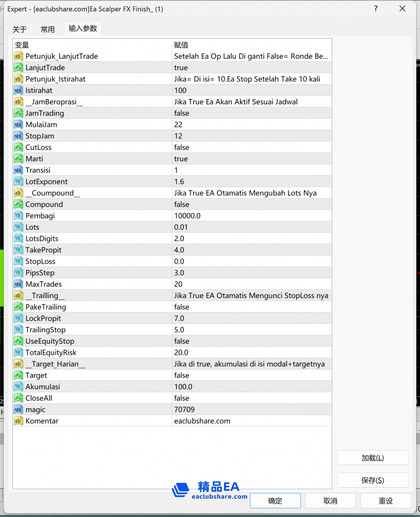420x517 pixels.
Task: Switch to the 关于 tab
Action: pyautogui.click(x=20, y=29)
